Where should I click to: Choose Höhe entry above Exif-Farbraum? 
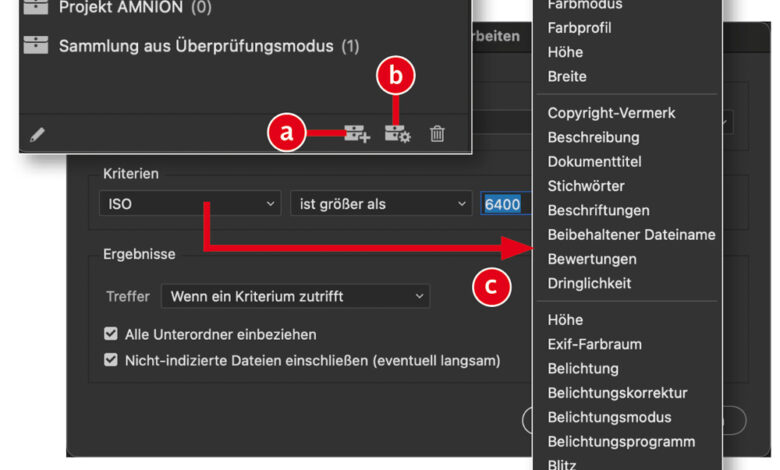tap(565, 320)
